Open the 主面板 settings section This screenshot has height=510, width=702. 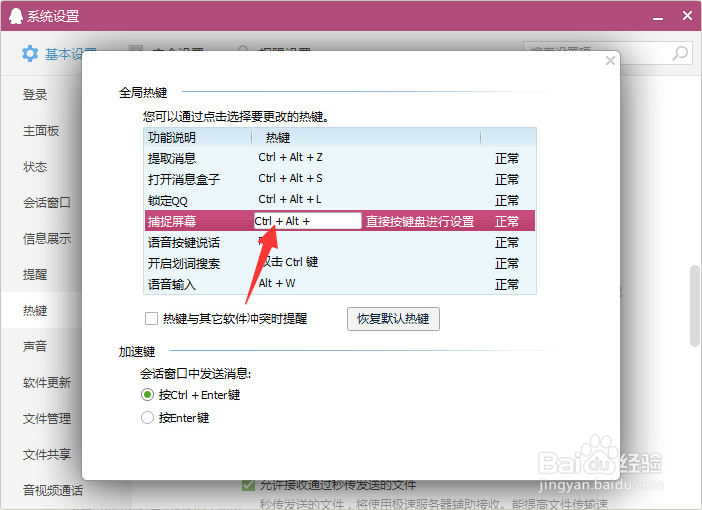(x=41, y=130)
